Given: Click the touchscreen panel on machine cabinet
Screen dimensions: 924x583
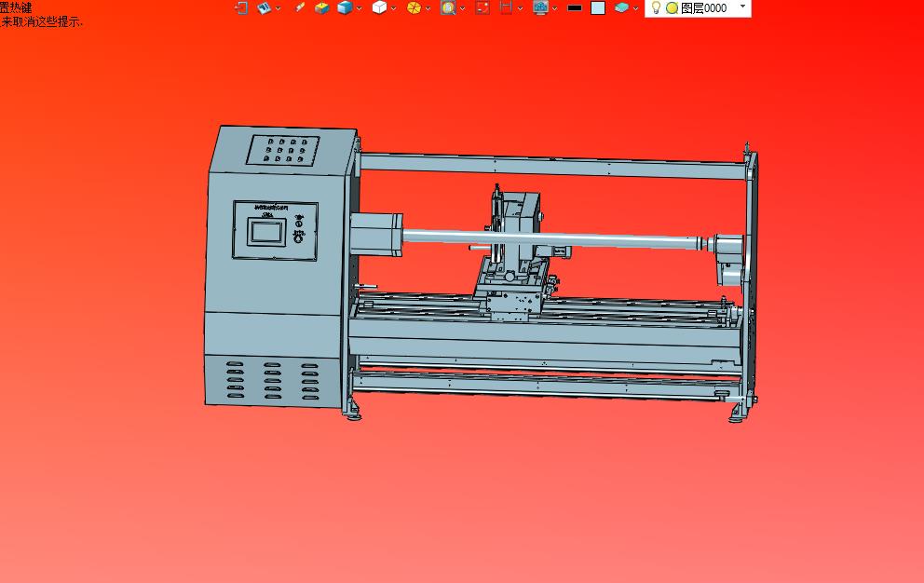Looking at the screenshot, I should point(266,232).
